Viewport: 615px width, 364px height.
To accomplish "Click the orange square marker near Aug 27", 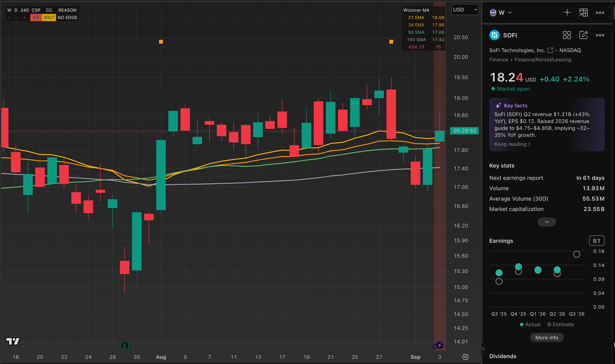I will click(391, 42).
